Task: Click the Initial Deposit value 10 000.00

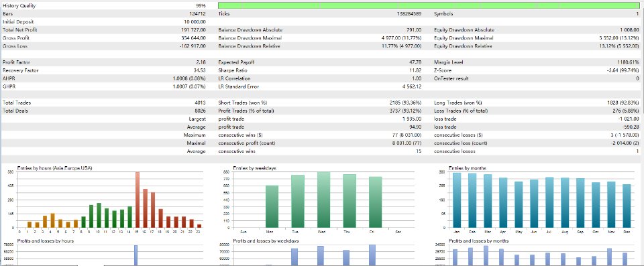Action: point(195,21)
